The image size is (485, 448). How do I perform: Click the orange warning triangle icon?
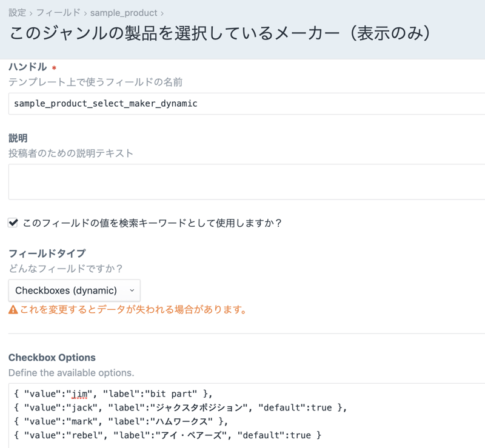[13, 310]
